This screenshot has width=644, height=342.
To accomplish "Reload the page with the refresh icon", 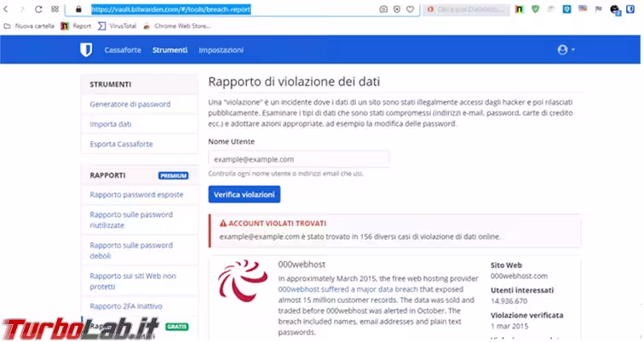I will tap(38, 9).
